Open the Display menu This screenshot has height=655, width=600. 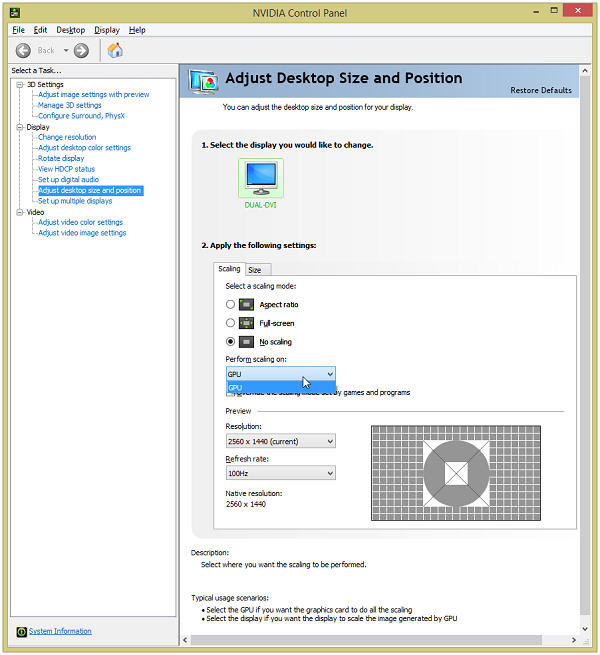click(107, 30)
